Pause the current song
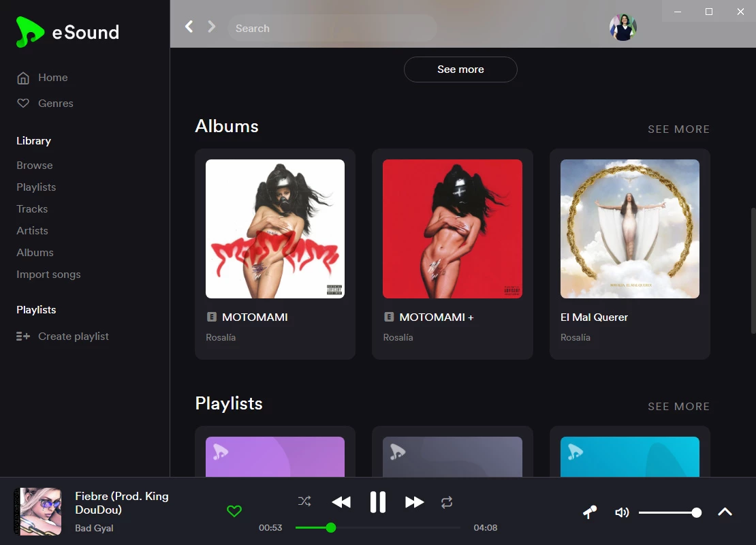 pos(378,502)
